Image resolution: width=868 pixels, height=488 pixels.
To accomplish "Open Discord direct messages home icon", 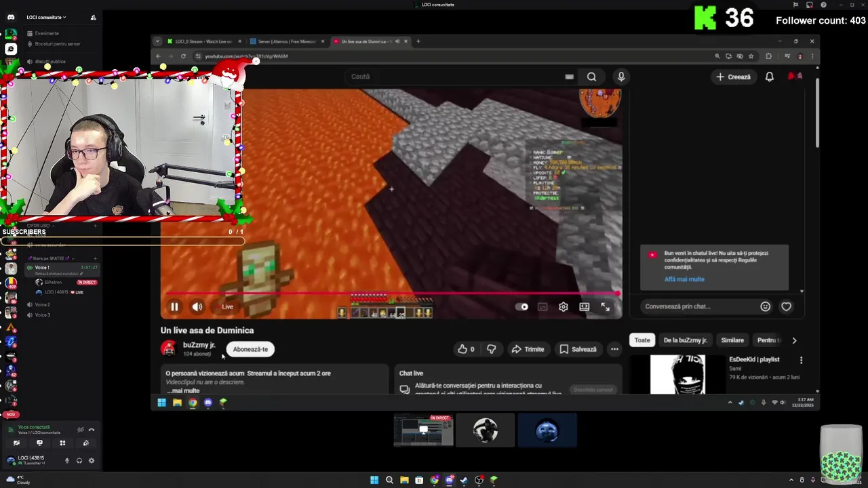I will [11, 17].
